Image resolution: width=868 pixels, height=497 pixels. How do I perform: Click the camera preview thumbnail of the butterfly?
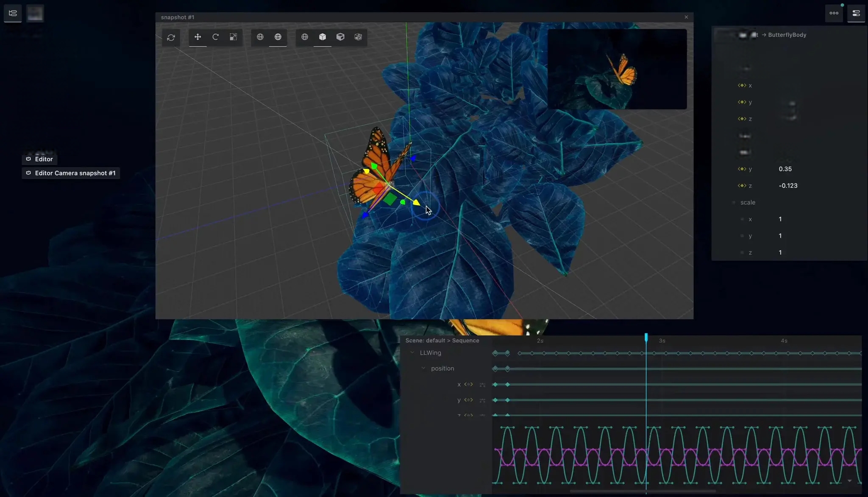tap(617, 69)
